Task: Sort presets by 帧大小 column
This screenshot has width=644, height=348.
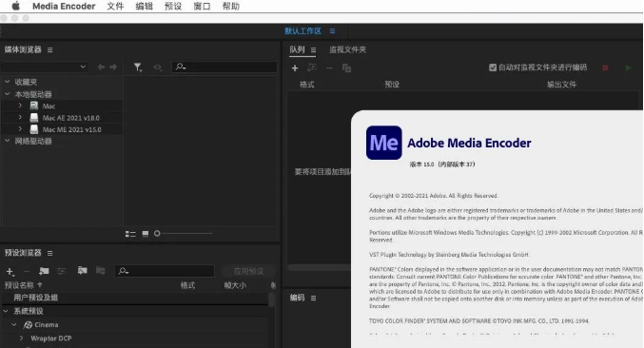Action: click(235, 285)
